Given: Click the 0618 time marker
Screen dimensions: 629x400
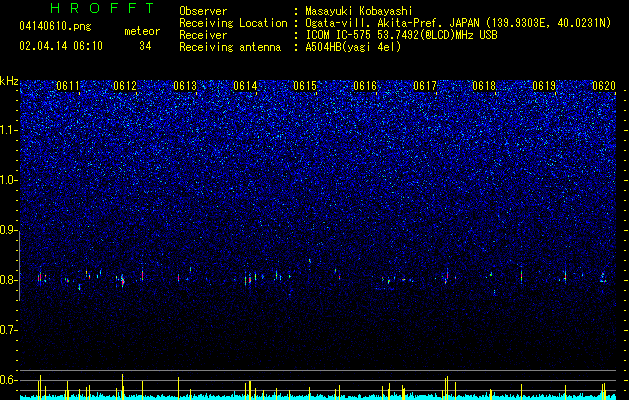Looking at the screenshot, I should coord(484,86).
